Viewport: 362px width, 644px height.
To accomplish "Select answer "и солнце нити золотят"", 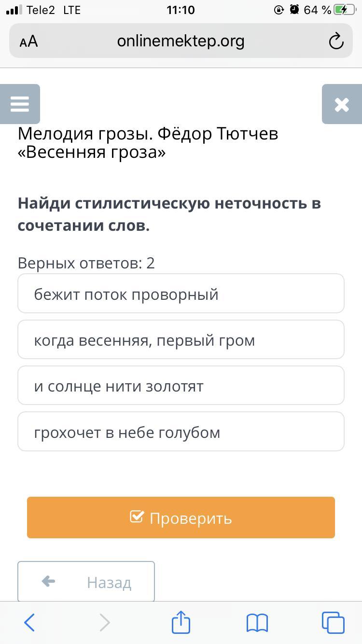I will [181, 385].
